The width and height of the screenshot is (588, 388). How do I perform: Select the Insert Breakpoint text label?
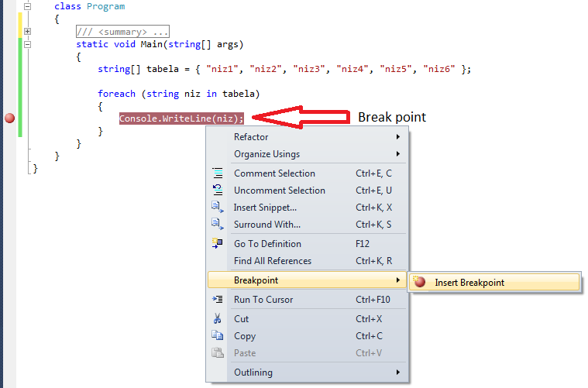coord(469,283)
